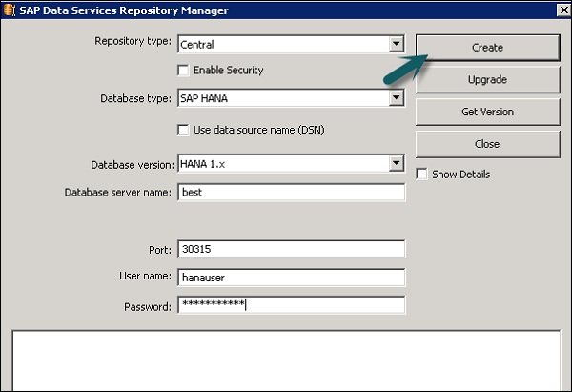Tick Use data source name (DSN)

[x=183, y=130]
